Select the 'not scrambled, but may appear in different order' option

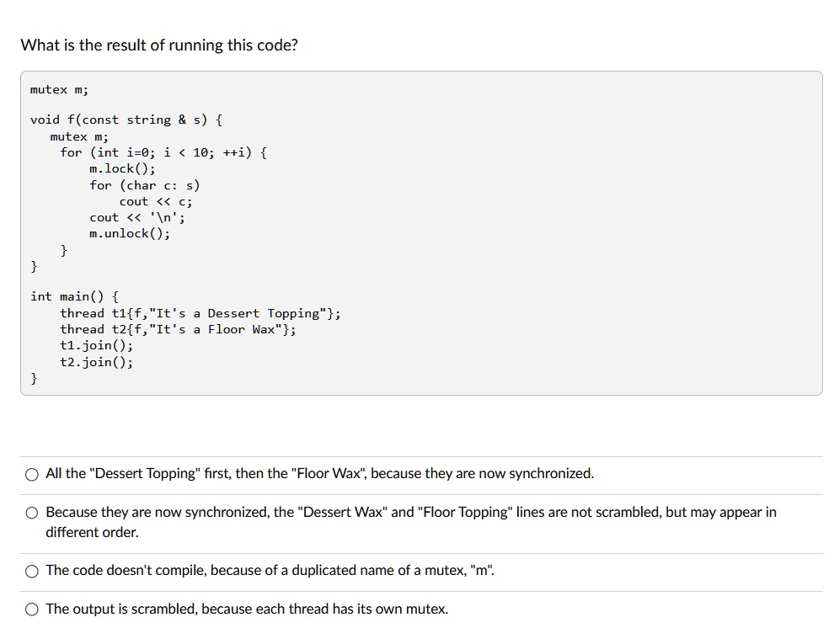[31, 512]
